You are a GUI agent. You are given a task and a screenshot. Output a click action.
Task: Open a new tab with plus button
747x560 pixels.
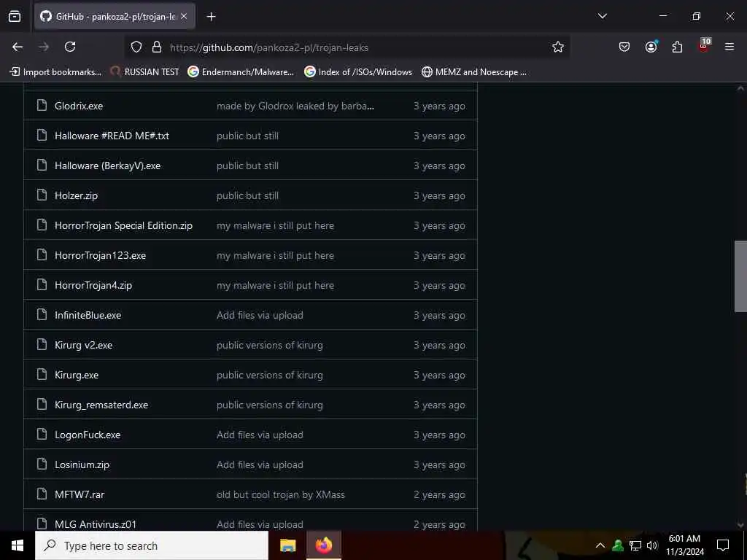point(211,17)
